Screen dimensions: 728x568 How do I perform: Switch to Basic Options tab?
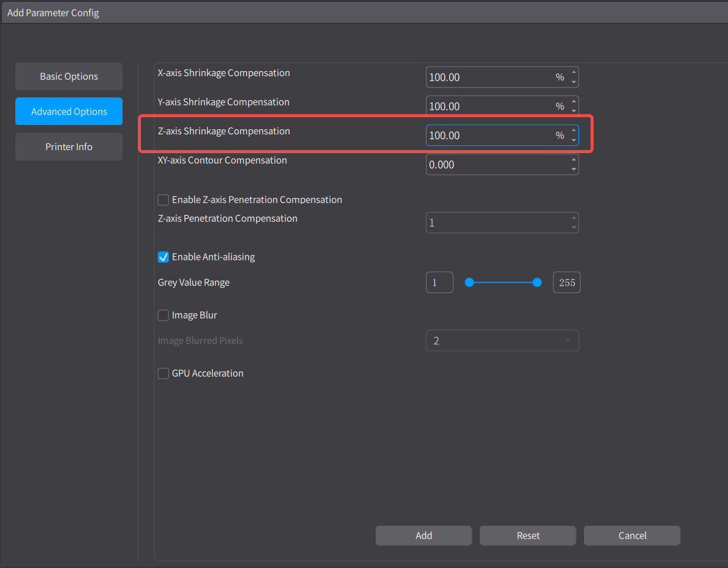69,77
